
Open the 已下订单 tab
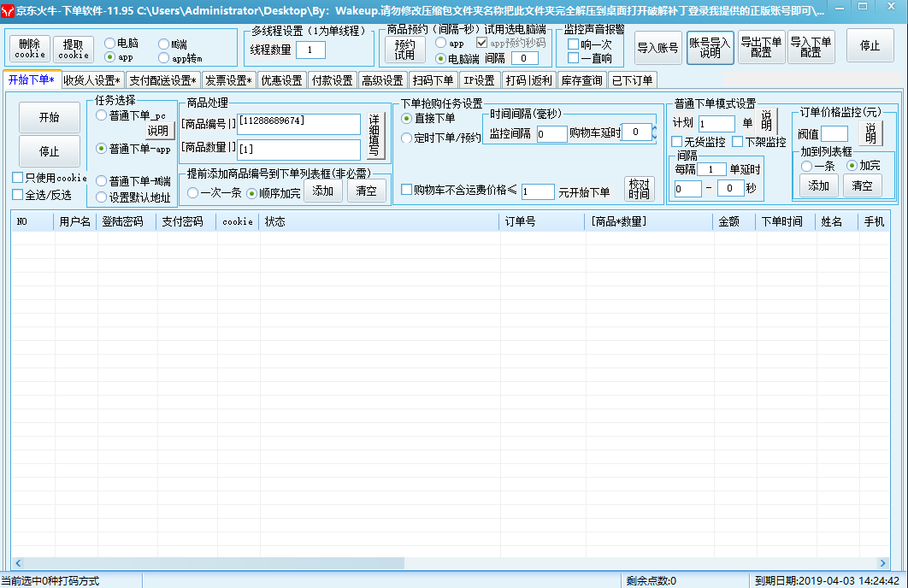[633, 80]
